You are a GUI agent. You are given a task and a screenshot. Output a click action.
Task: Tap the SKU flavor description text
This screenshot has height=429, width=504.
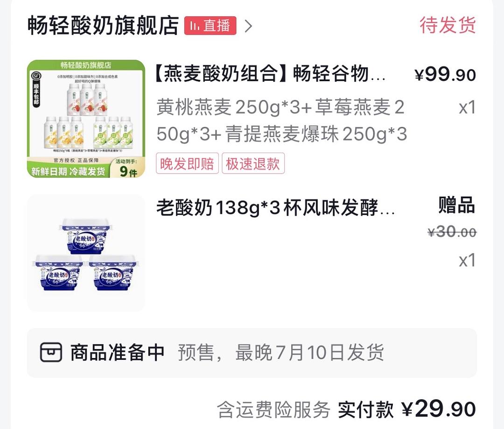pos(281,120)
